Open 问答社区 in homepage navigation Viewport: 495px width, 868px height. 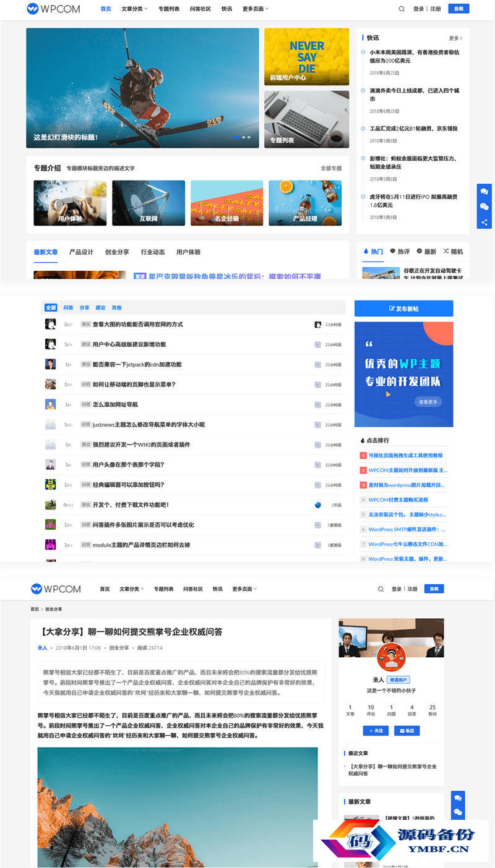[200, 9]
